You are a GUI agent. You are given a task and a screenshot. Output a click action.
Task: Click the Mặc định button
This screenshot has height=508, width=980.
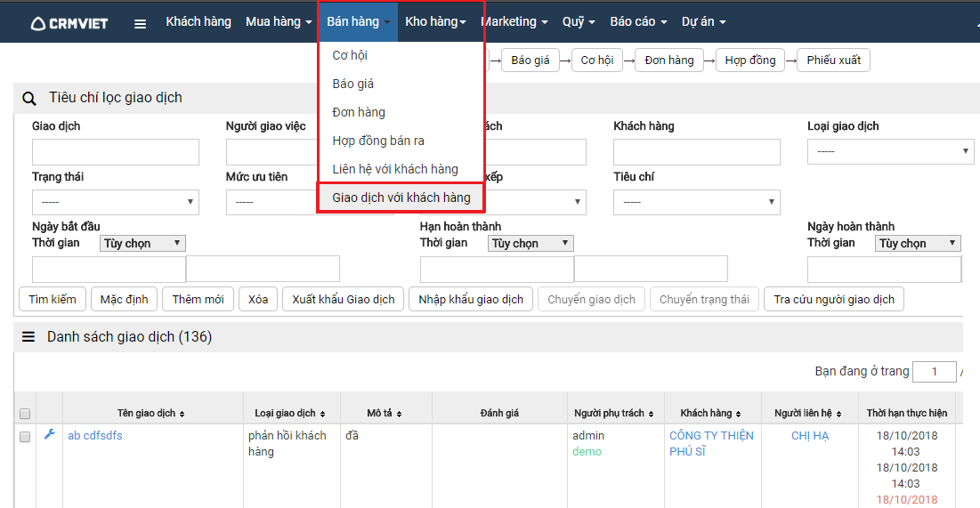tap(125, 299)
